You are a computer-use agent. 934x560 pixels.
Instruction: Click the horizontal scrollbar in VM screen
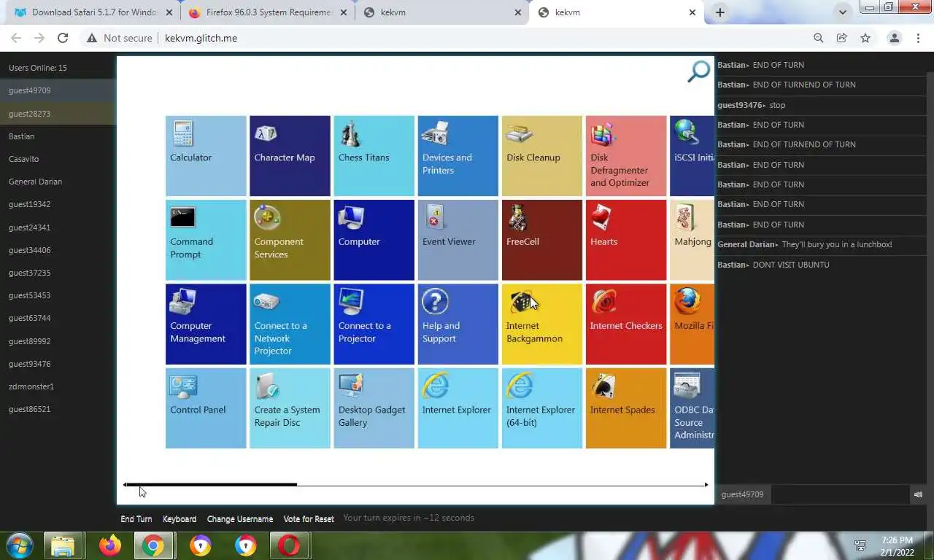416,484
